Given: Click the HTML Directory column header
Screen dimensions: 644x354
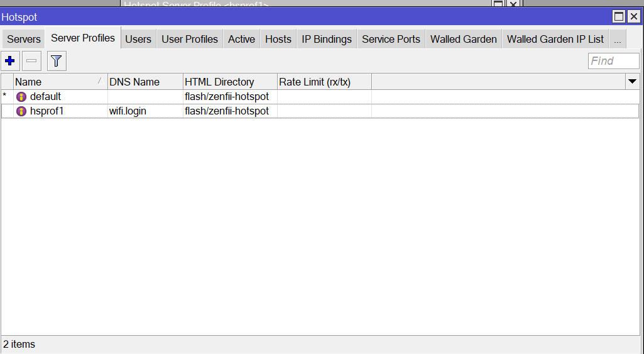Looking at the screenshot, I should pyautogui.click(x=229, y=82).
